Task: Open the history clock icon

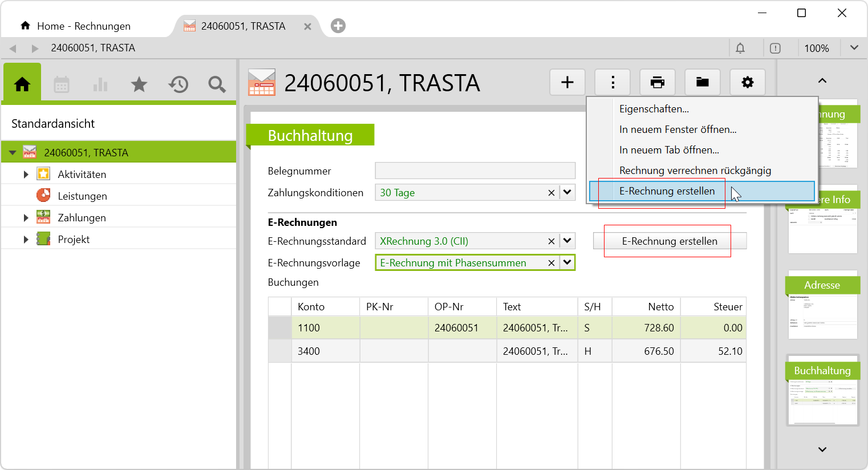Action: pos(178,85)
